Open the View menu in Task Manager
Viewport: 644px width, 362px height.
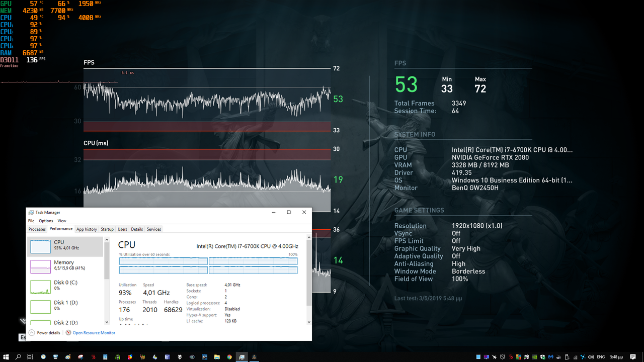tap(62, 221)
